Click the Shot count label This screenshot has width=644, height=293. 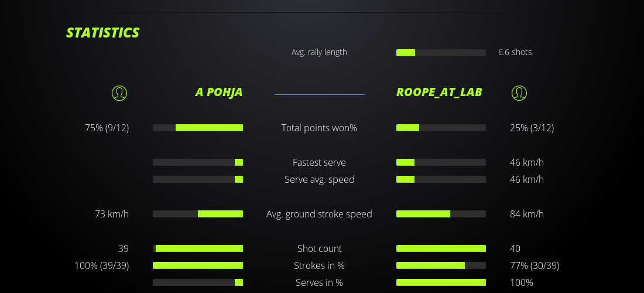click(x=319, y=248)
